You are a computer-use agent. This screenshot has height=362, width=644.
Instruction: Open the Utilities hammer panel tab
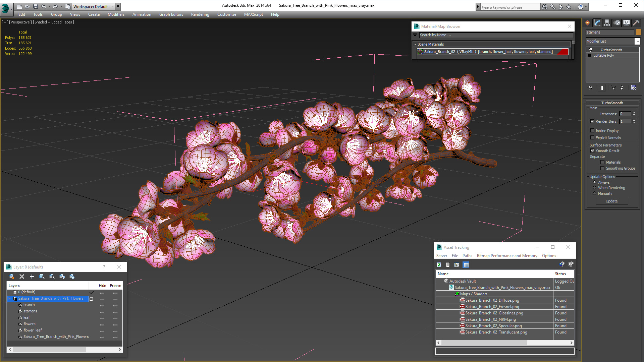point(636,23)
